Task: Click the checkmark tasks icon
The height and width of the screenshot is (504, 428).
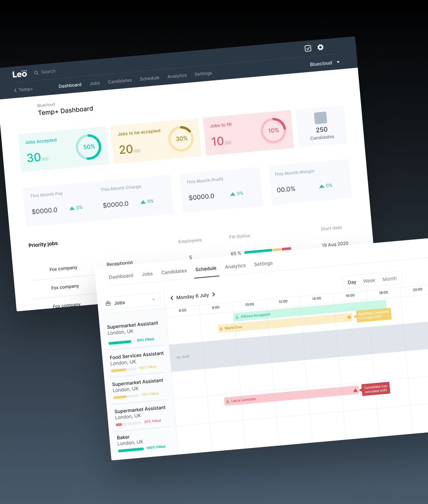Action: (308, 48)
